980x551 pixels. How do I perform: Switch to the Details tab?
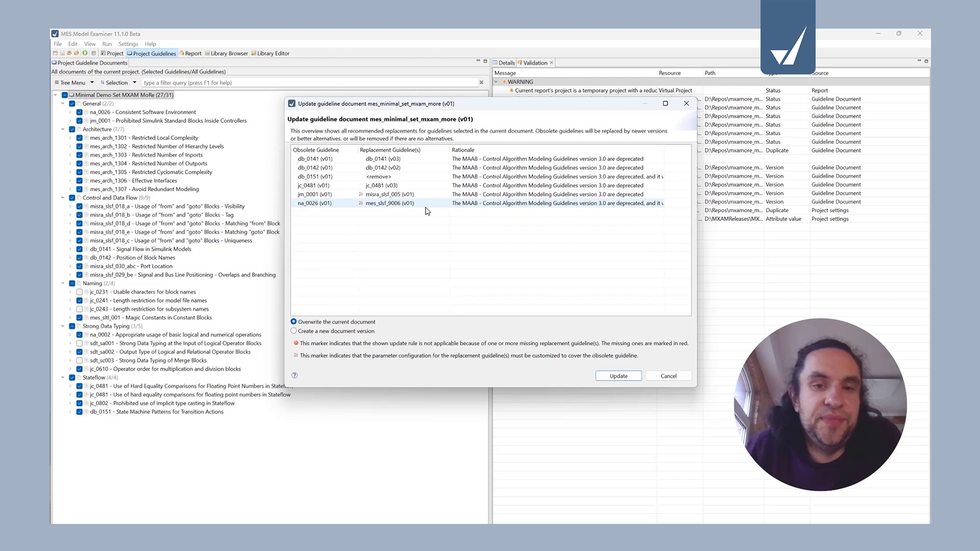pyautogui.click(x=505, y=62)
